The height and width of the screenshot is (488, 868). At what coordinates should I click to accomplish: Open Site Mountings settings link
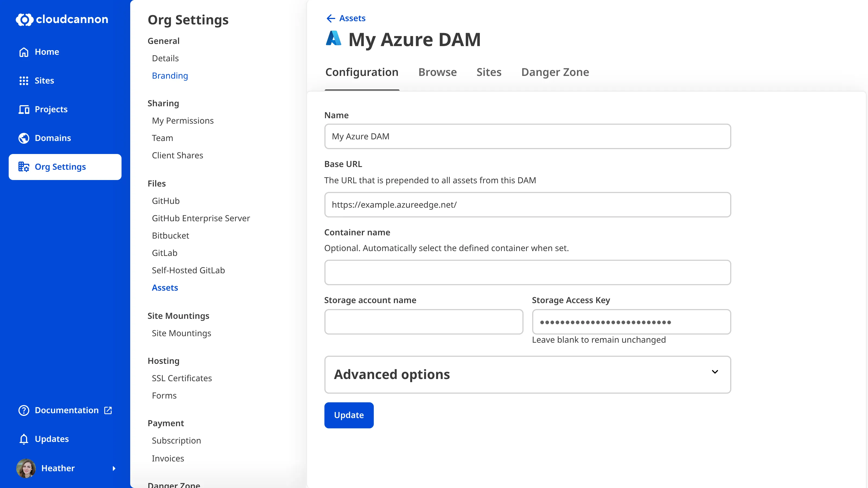tap(181, 333)
